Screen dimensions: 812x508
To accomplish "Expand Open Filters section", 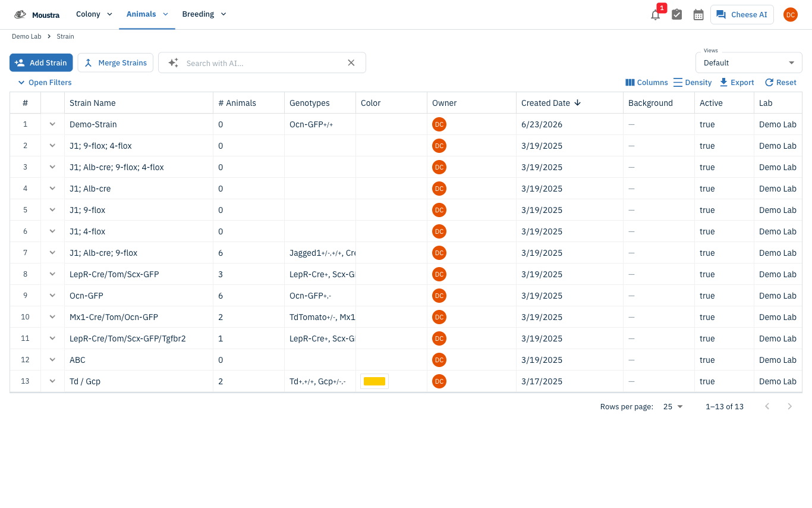I will tap(45, 83).
